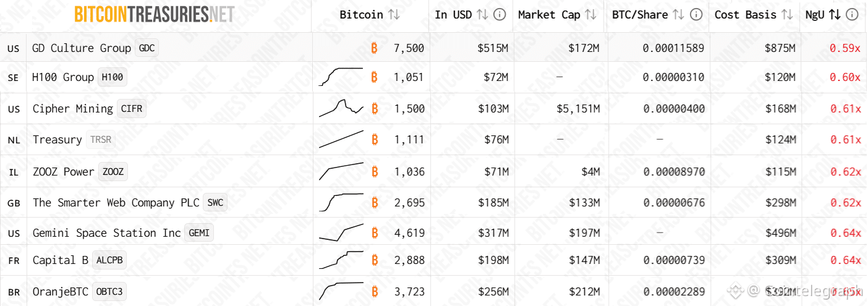Sort by Cost Basis arrows
The width and height of the screenshot is (868, 306).
(x=787, y=15)
